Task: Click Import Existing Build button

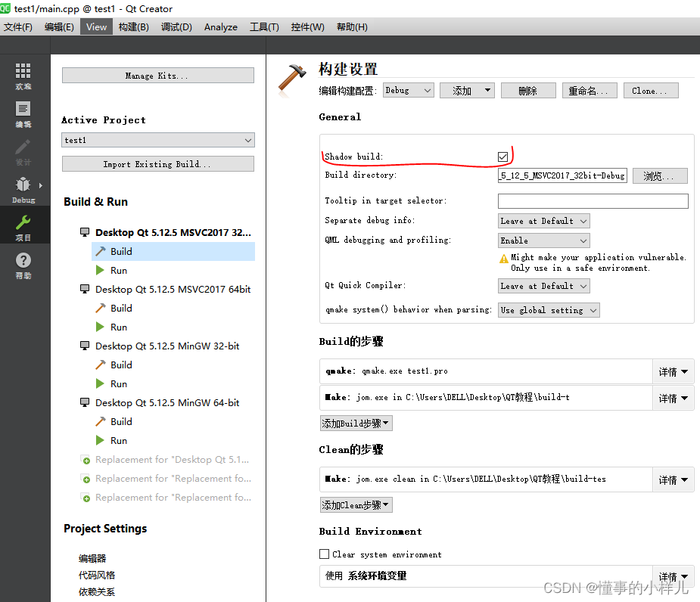Action: pos(157,164)
